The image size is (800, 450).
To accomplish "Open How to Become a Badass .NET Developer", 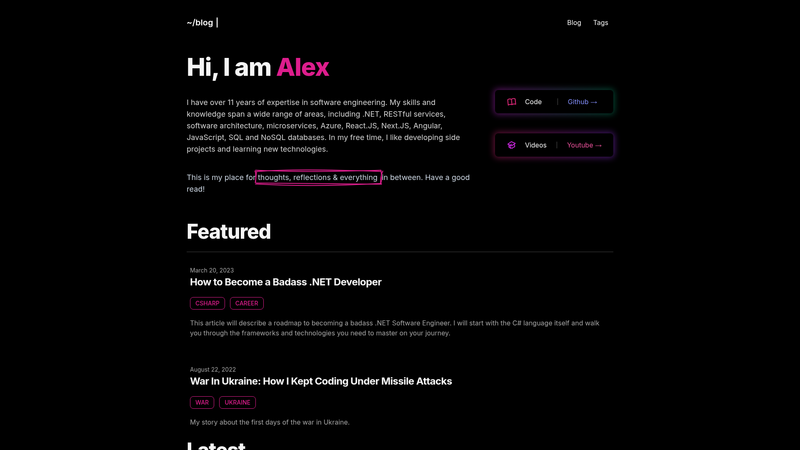I will click(x=285, y=282).
